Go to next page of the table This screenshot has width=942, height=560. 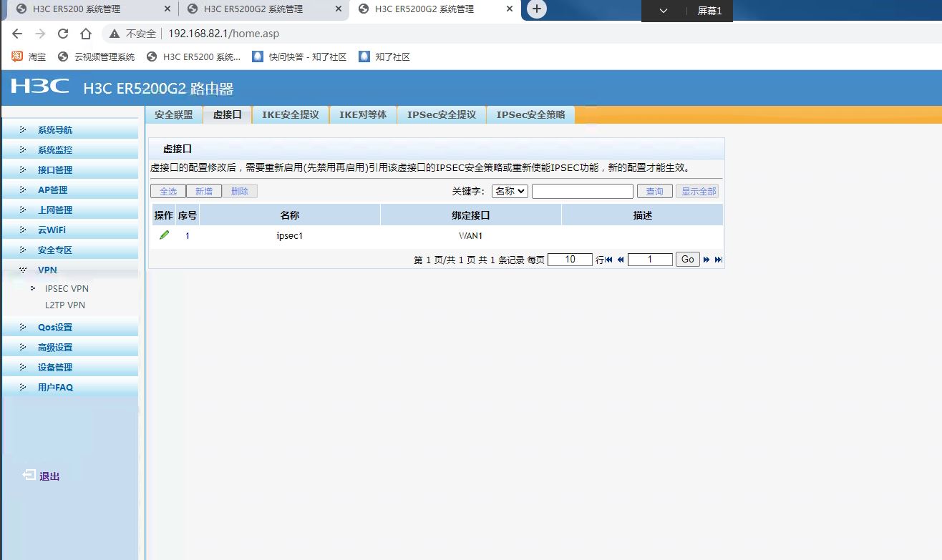coord(706,260)
